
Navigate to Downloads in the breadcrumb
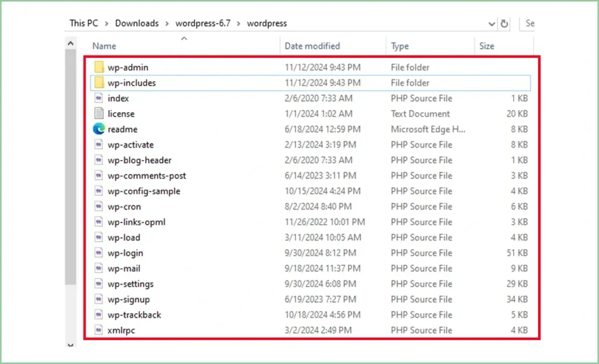[x=137, y=23]
